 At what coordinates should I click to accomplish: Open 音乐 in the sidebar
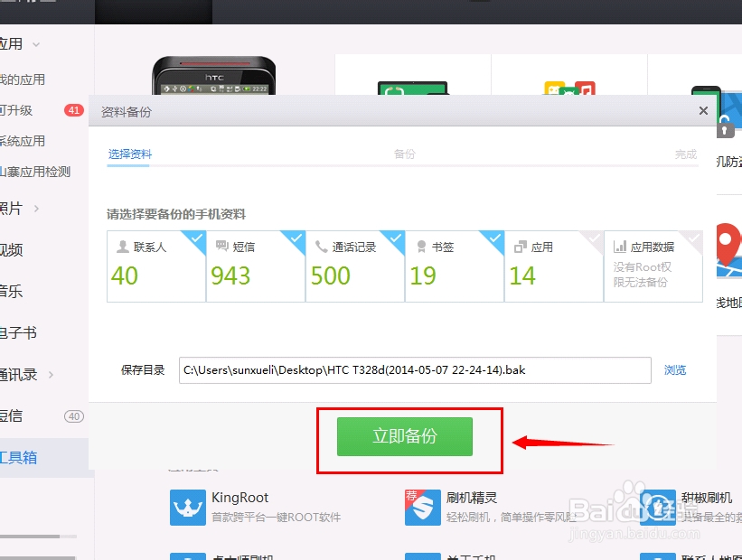12,292
